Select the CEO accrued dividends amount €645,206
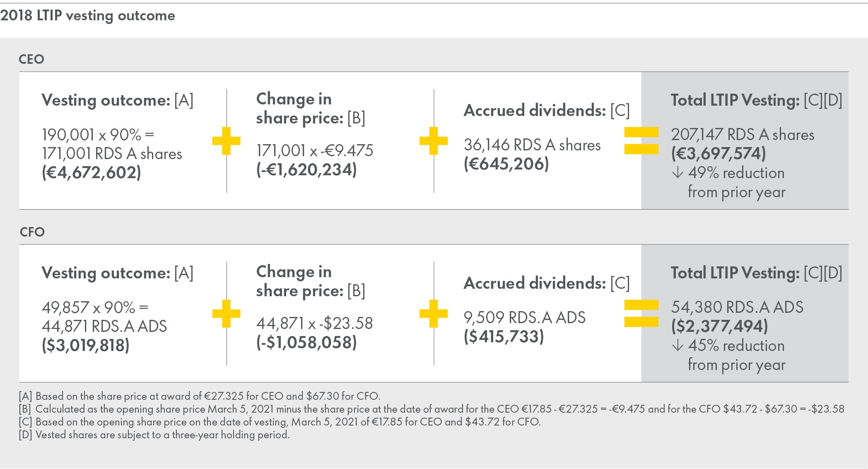 tap(506, 164)
